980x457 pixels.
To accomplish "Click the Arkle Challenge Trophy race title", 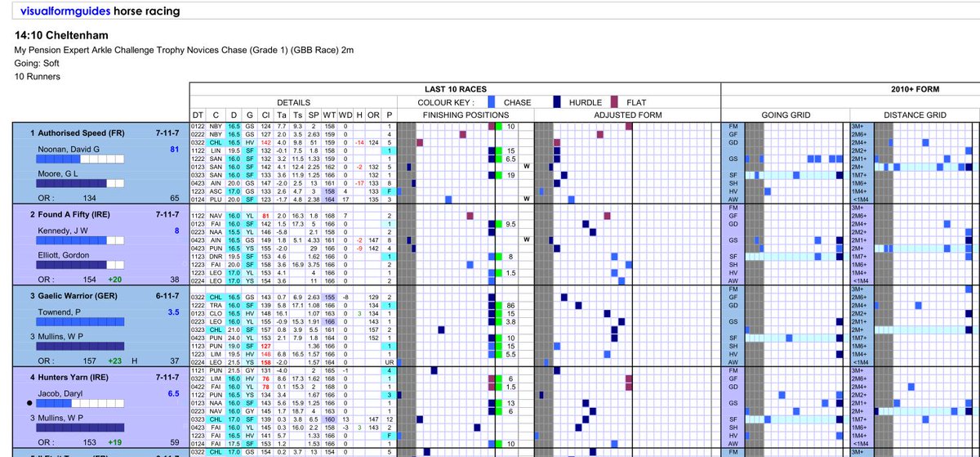I will click(x=185, y=50).
